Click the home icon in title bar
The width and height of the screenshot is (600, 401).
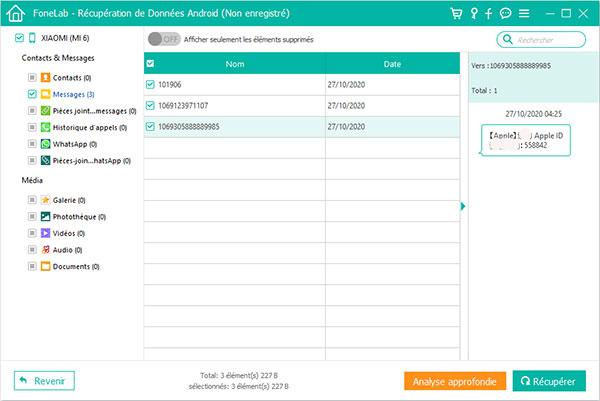(x=13, y=14)
